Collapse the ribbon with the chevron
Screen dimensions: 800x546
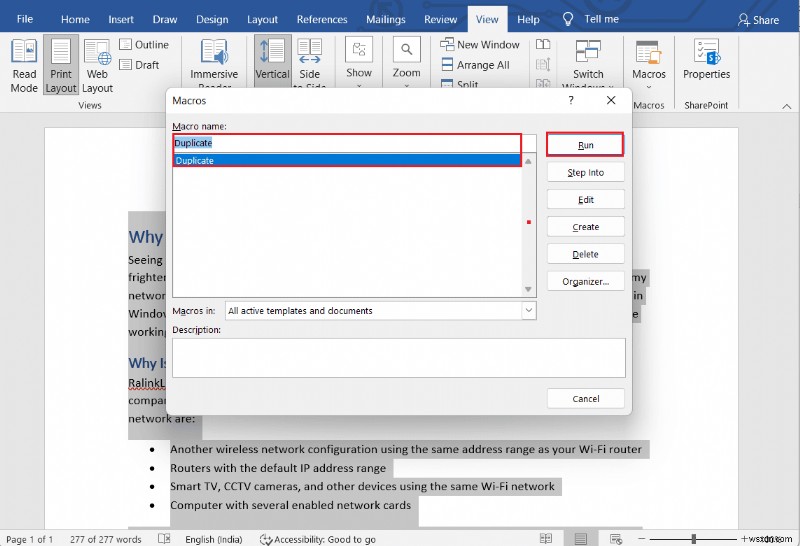(x=787, y=106)
